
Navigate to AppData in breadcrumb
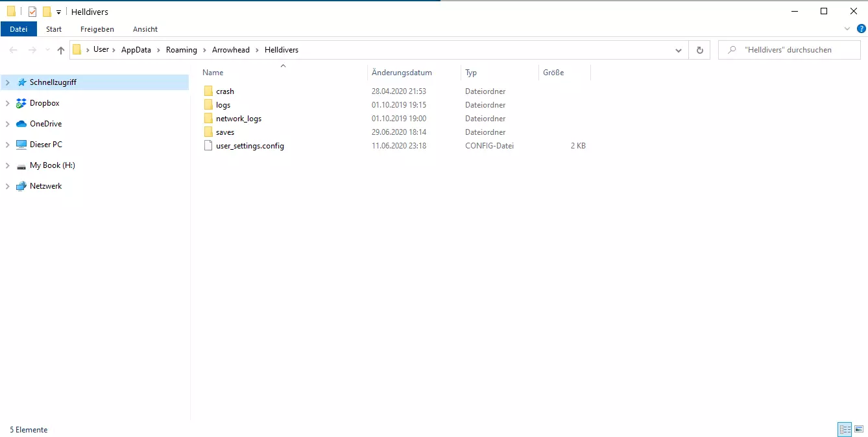(x=136, y=50)
